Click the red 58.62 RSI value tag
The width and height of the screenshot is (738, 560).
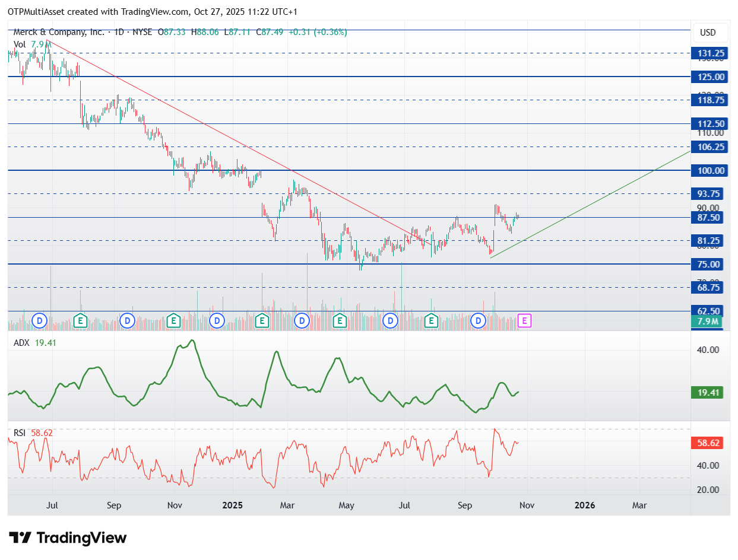(708, 443)
